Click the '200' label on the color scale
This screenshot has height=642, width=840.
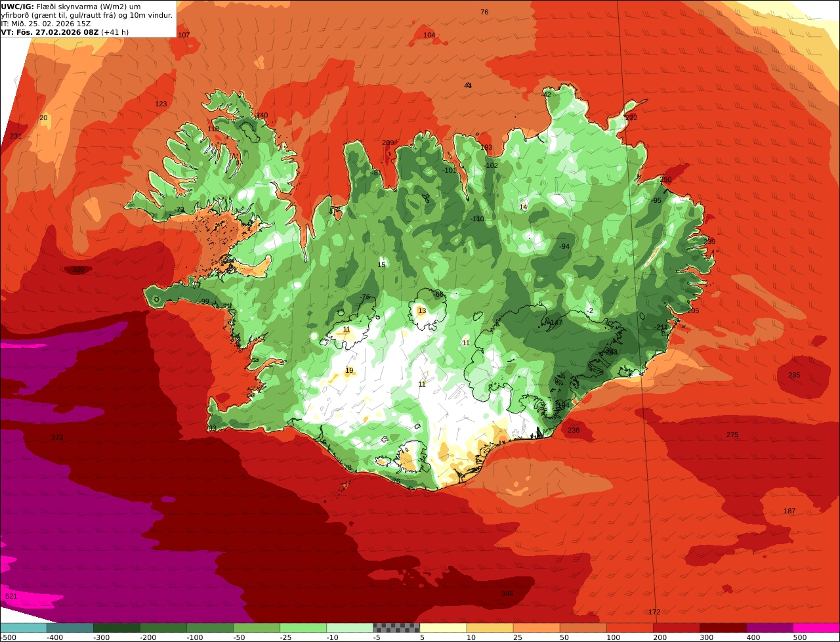click(x=660, y=637)
